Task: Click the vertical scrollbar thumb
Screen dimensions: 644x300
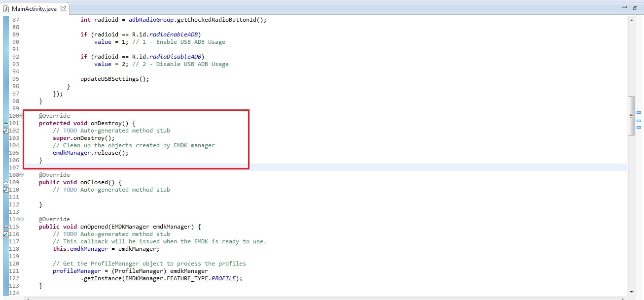Action: click(631, 115)
